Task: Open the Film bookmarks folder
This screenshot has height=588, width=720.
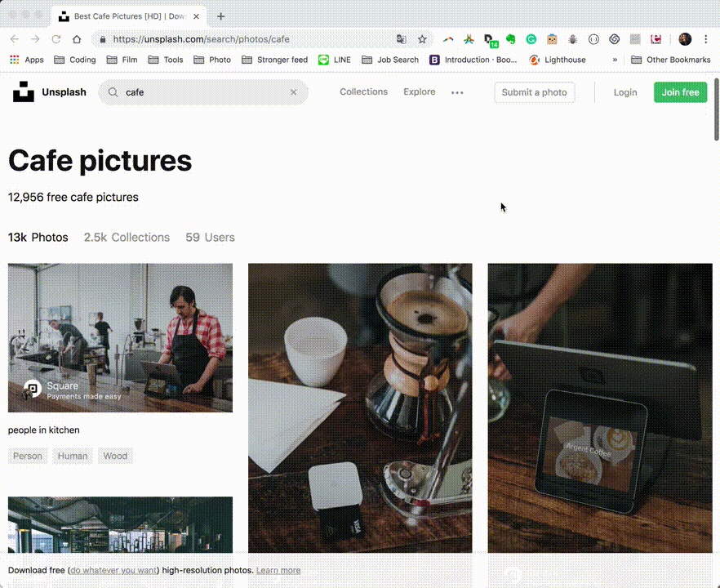Action: click(122, 60)
